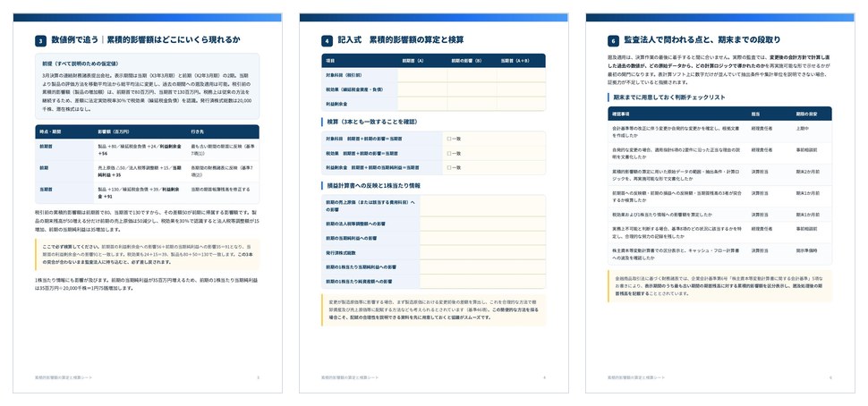This screenshot has height=406, width=868.
Task: Click heading 監査法人で問われる点と、期末までの段取り
Action: pos(702,40)
